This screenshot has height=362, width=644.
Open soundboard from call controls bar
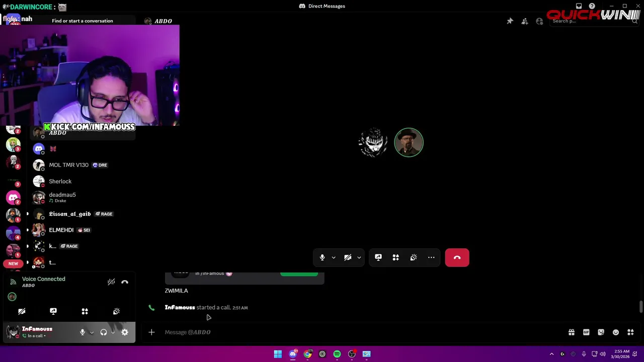click(x=414, y=257)
